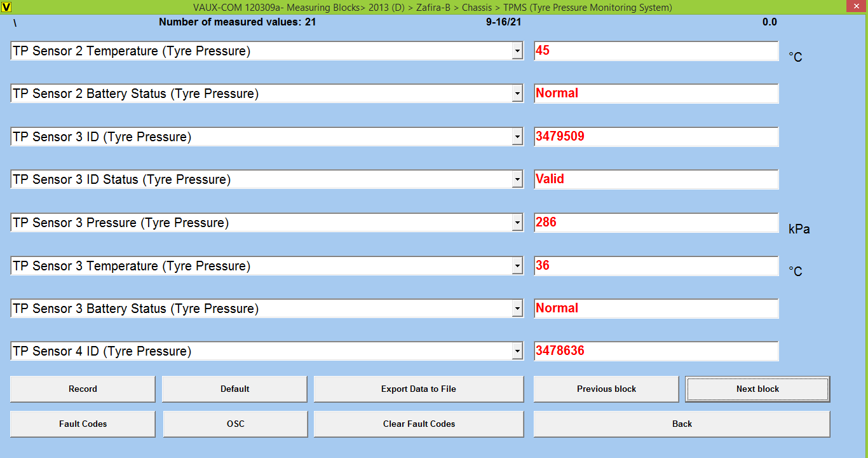The image size is (868, 458).
Task: Click the Default button
Action: pos(234,389)
